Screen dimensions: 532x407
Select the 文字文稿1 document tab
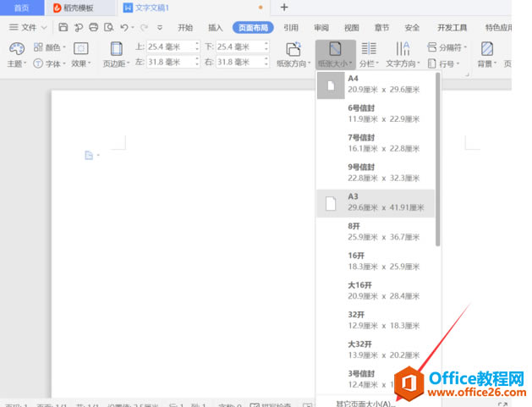click(194, 8)
